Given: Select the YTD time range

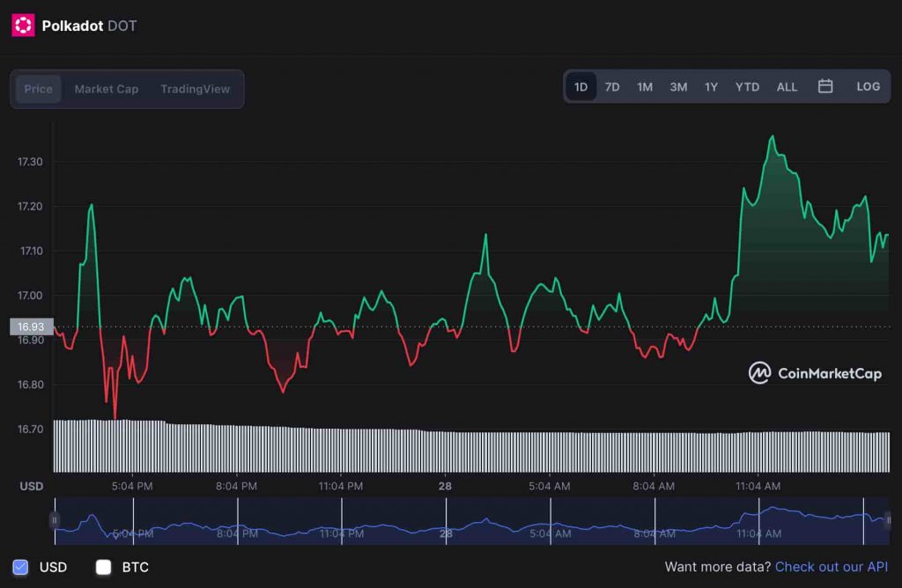Looking at the screenshot, I should 747,87.
